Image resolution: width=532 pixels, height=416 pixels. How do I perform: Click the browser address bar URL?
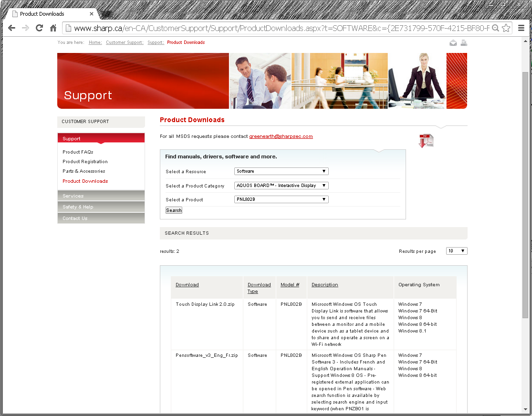(282, 28)
